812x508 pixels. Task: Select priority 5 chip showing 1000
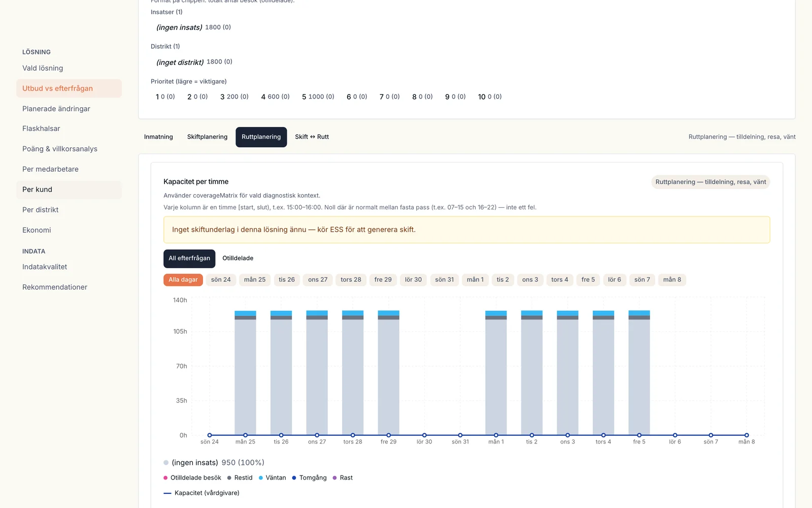tap(318, 97)
